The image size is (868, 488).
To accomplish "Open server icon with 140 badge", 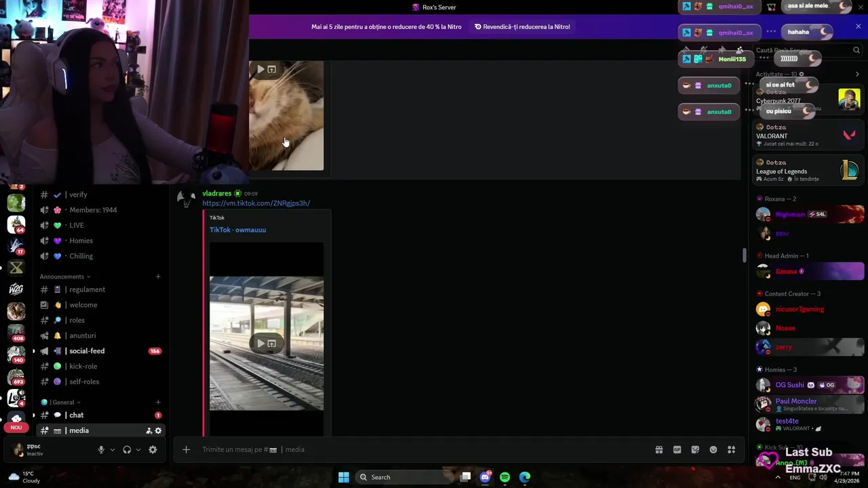I will [16, 354].
